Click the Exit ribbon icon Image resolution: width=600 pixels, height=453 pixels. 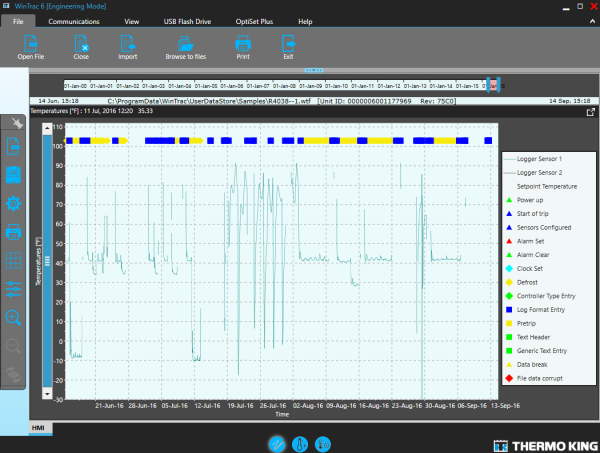click(x=288, y=43)
